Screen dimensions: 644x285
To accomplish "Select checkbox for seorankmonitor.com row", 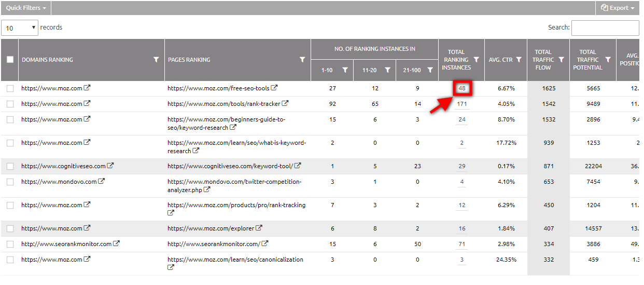I will pyautogui.click(x=10, y=245).
